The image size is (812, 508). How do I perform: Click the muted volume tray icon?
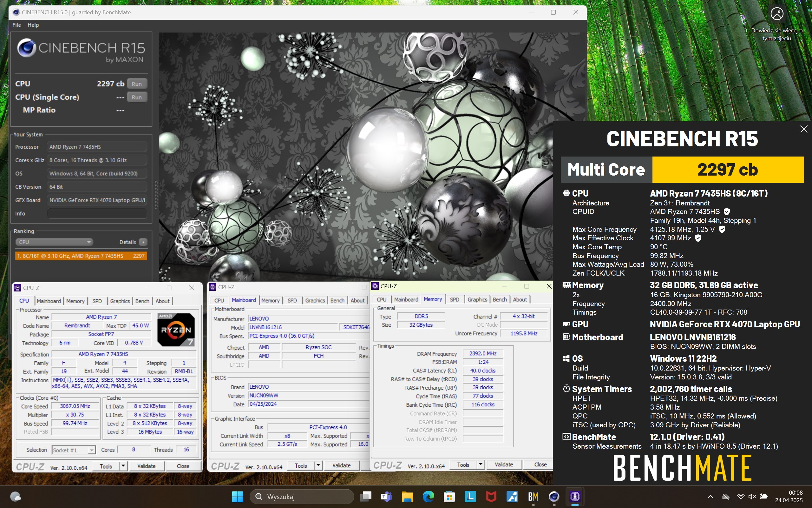point(752,497)
